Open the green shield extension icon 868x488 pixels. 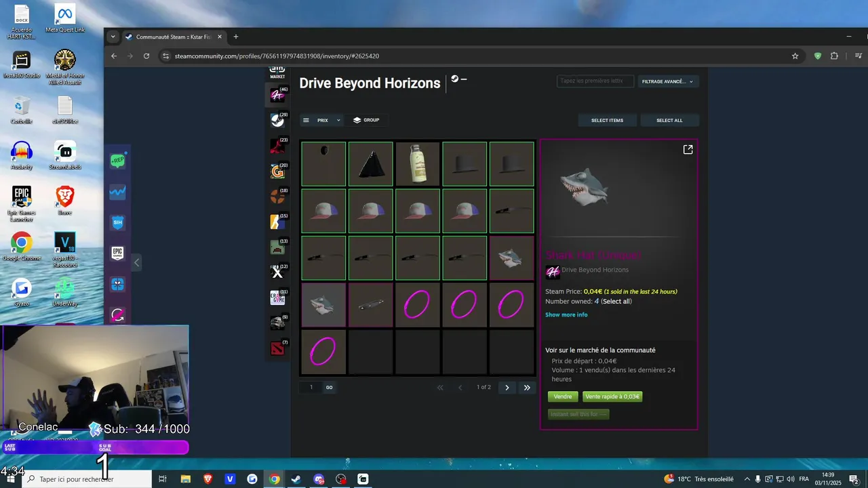[818, 56]
